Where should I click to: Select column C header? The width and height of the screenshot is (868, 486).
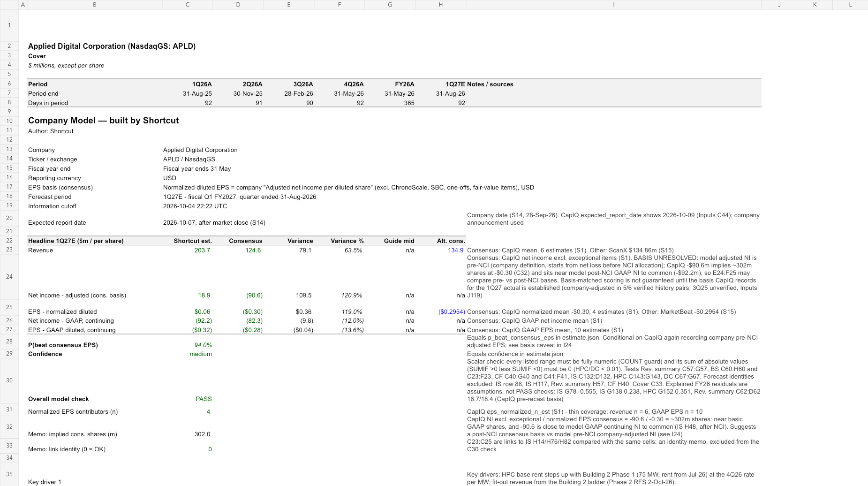[x=188, y=4]
